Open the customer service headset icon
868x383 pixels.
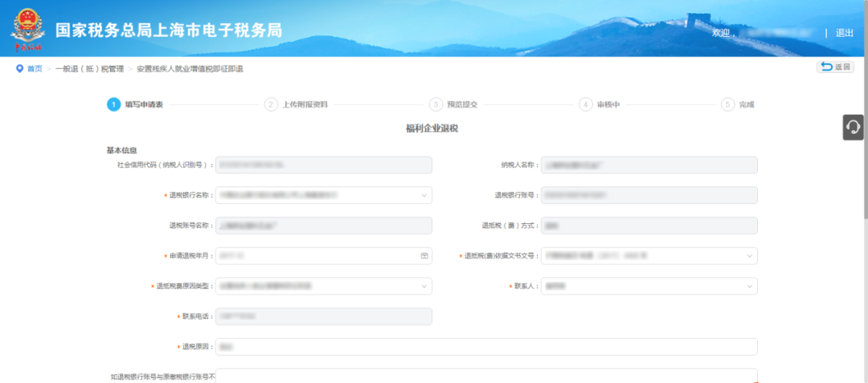coord(854,127)
